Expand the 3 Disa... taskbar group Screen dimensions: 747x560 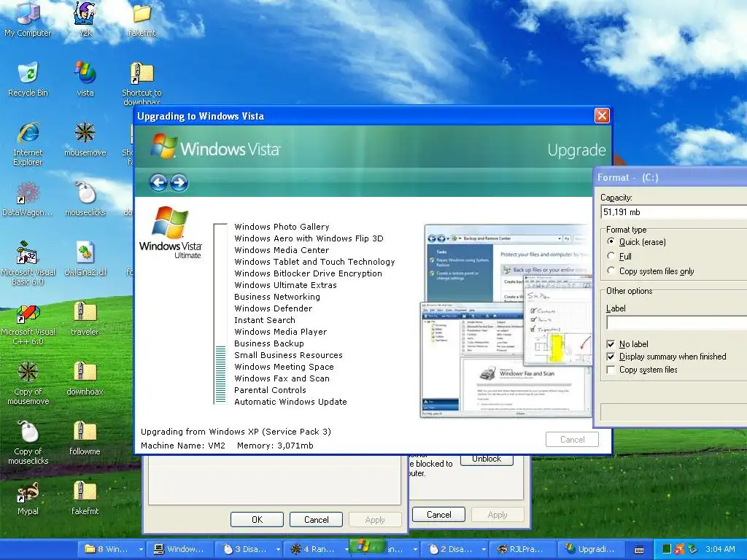point(278,550)
